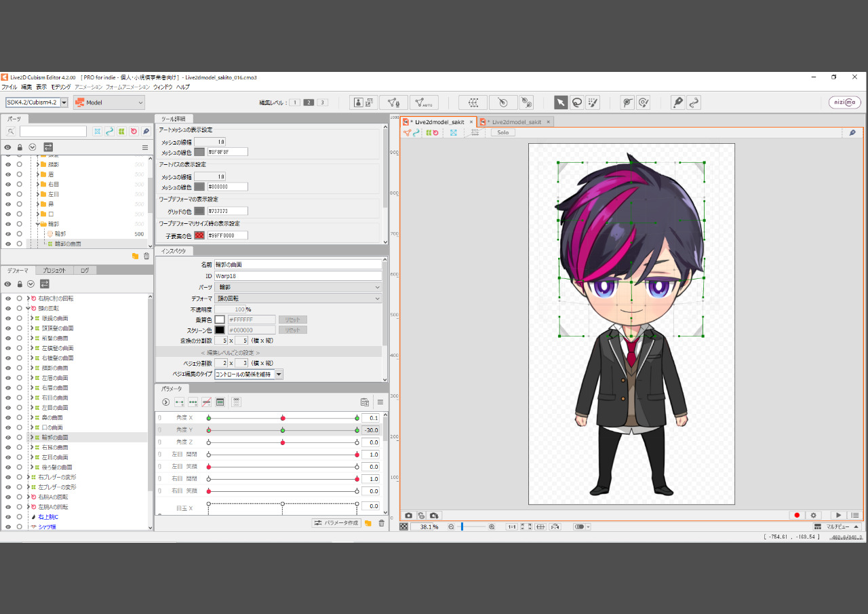Click the canvas zoom slider
The width and height of the screenshot is (868, 614).
[471, 526]
